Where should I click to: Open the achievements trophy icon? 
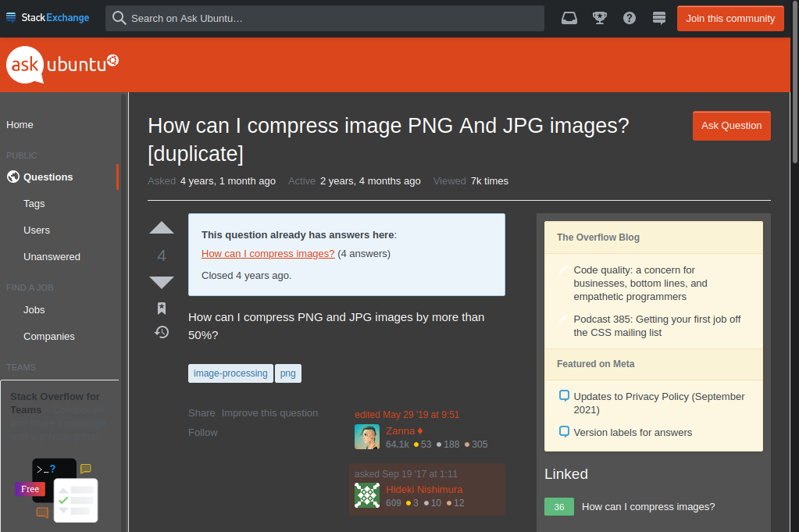pyautogui.click(x=599, y=17)
